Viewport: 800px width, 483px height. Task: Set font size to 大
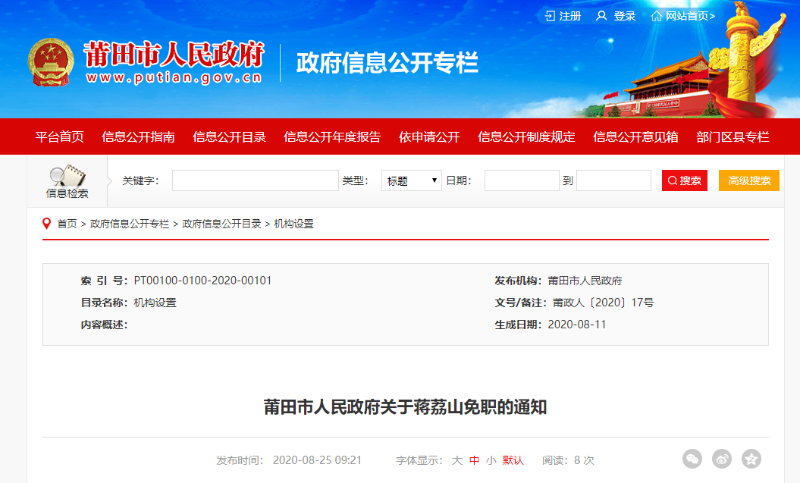pyautogui.click(x=456, y=461)
